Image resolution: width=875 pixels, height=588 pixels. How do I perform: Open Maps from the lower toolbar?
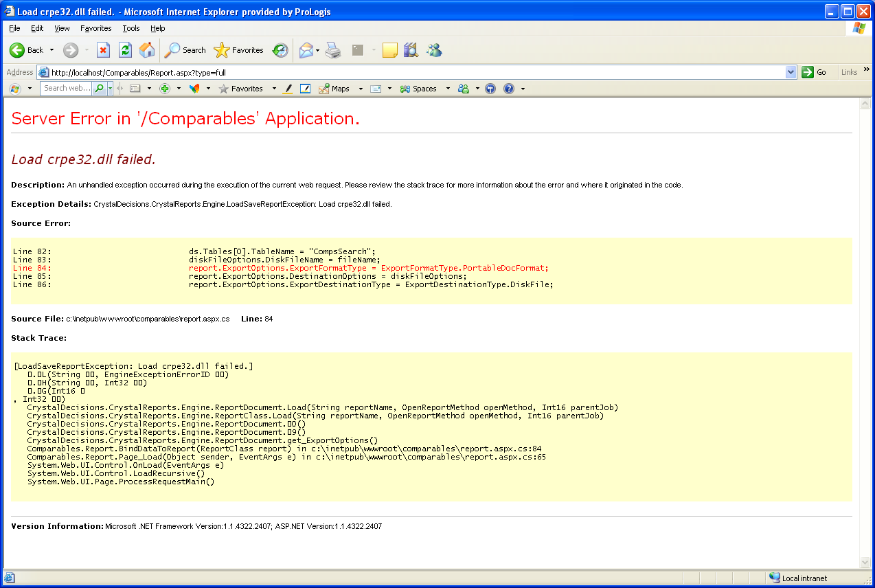click(x=334, y=89)
